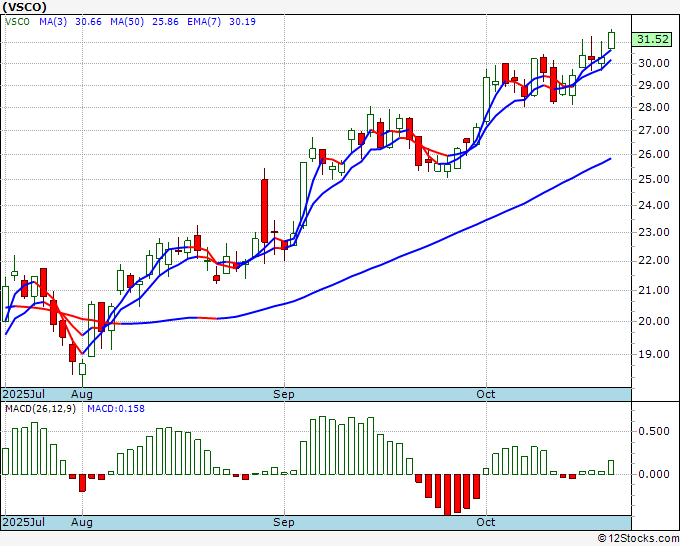Click the Oct label on MACD axis
This screenshot has width=680, height=546.
tap(486, 522)
